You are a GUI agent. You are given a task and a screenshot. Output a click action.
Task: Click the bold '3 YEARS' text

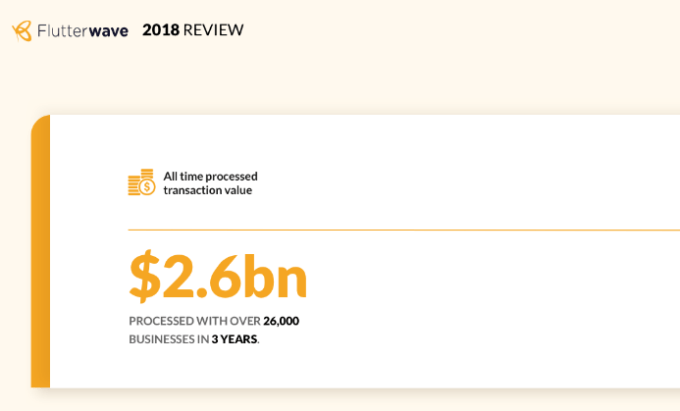tap(234, 339)
